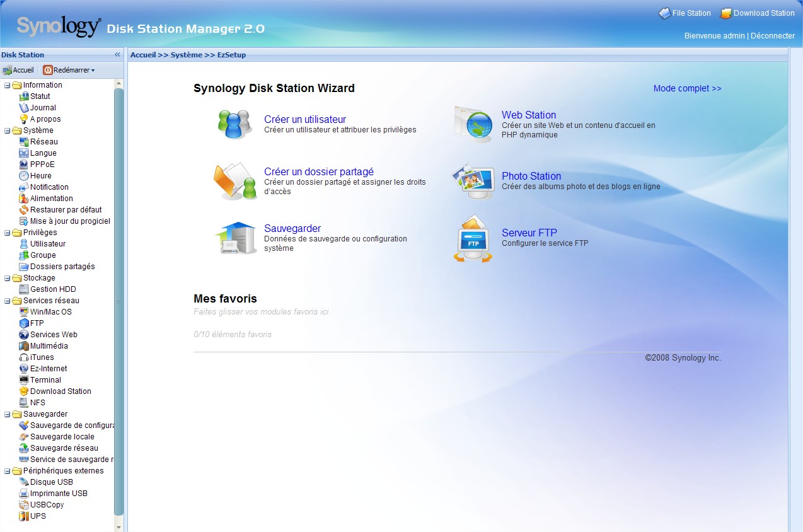Open Notification settings in sidebar
The image size is (803, 532).
[49, 187]
